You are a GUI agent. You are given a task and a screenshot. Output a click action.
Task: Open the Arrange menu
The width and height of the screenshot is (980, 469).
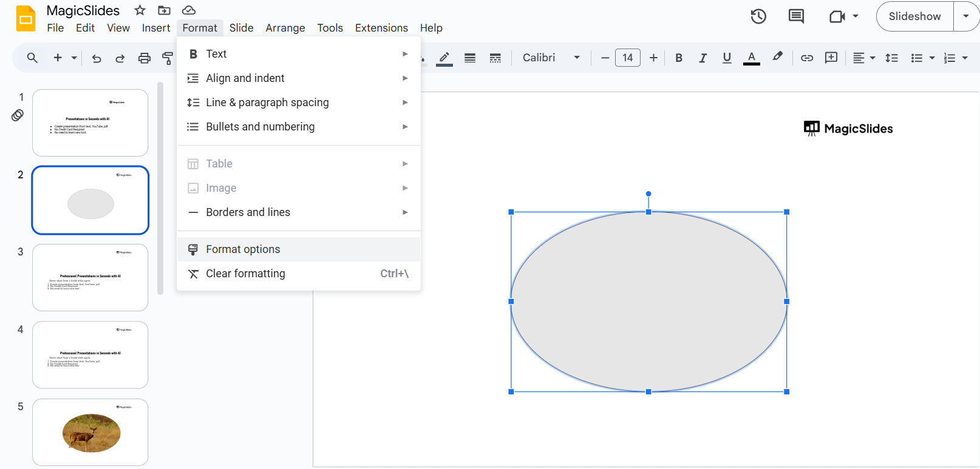pyautogui.click(x=285, y=28)
